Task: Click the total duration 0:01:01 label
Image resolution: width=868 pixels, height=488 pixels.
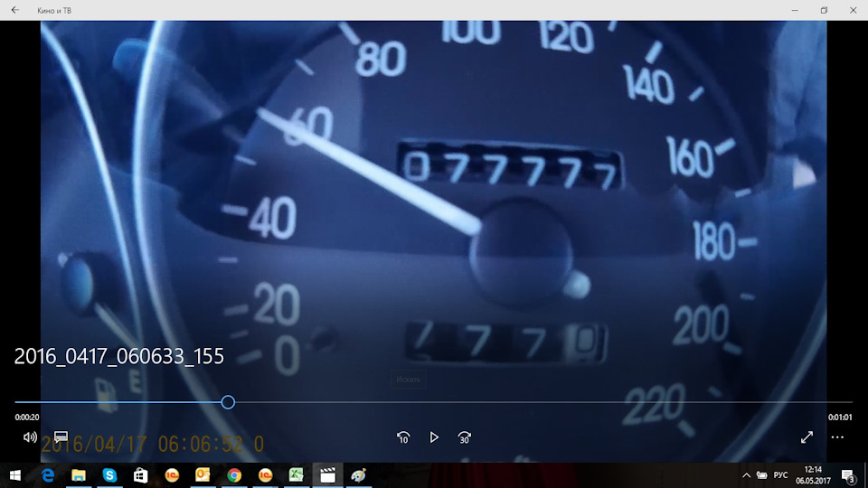Action: (x=840, y=418)
